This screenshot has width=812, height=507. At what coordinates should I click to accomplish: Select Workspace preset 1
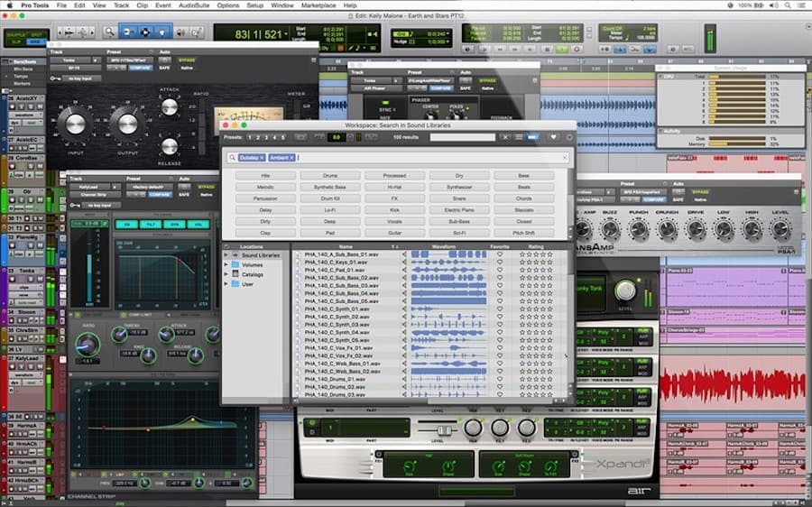point(250,137)
